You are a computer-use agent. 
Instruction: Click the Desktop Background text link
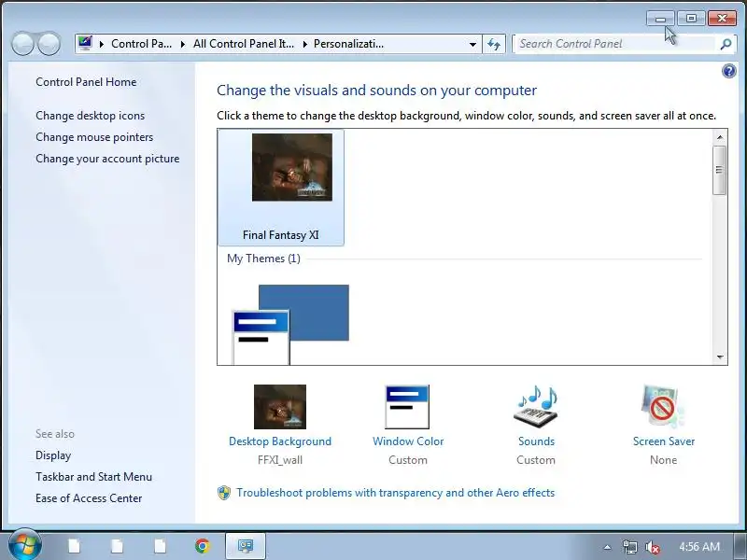[x=280, y=441]
